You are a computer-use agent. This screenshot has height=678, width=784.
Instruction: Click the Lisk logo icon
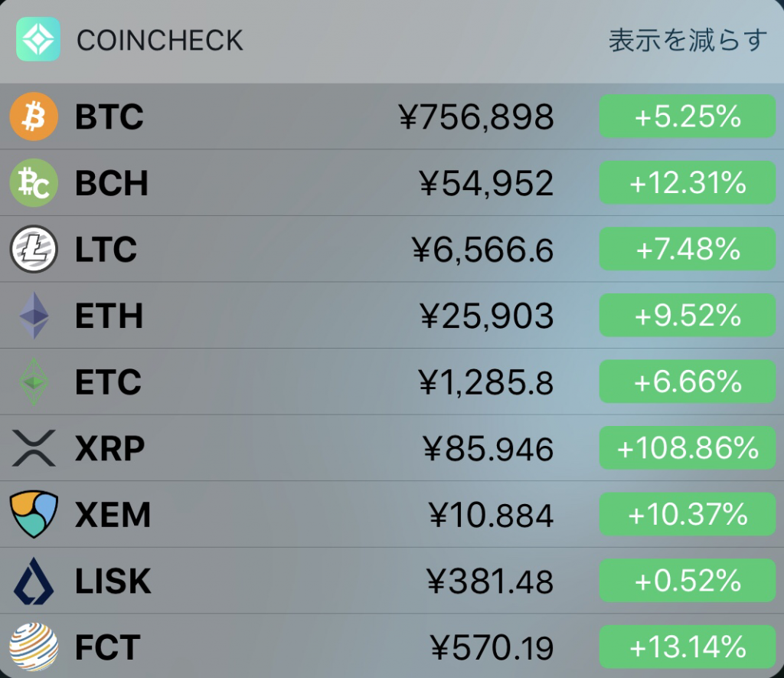click(x=34, y=581)
